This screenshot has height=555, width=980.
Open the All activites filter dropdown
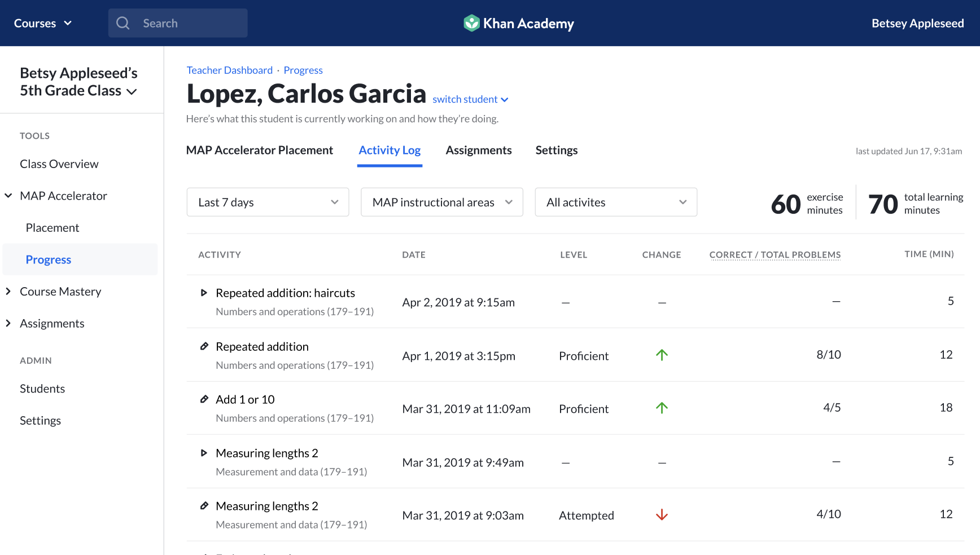[616, 202]
